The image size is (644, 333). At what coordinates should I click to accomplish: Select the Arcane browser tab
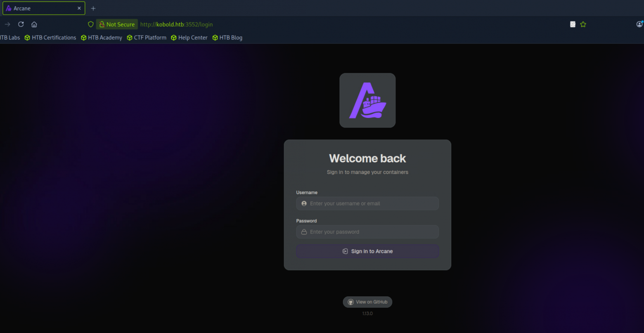pyautogui.click(x=41, y=8)
